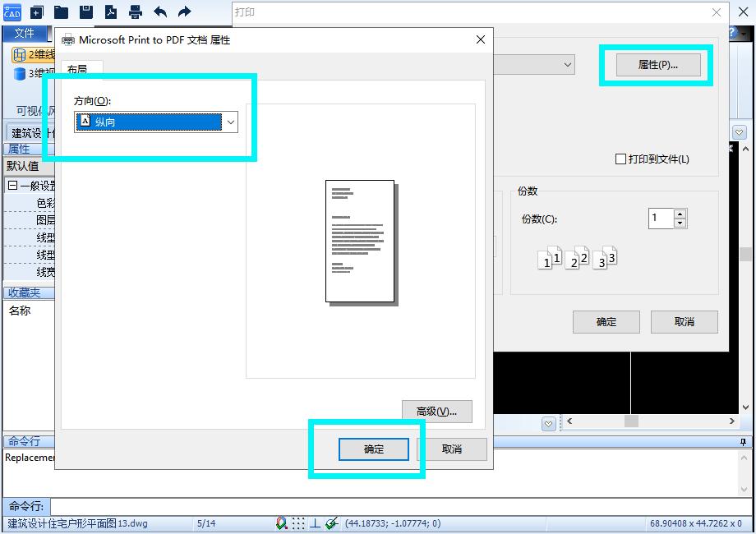
Task: Enable the 打印到文件(L) checkbox
Action: pos(621,159)
